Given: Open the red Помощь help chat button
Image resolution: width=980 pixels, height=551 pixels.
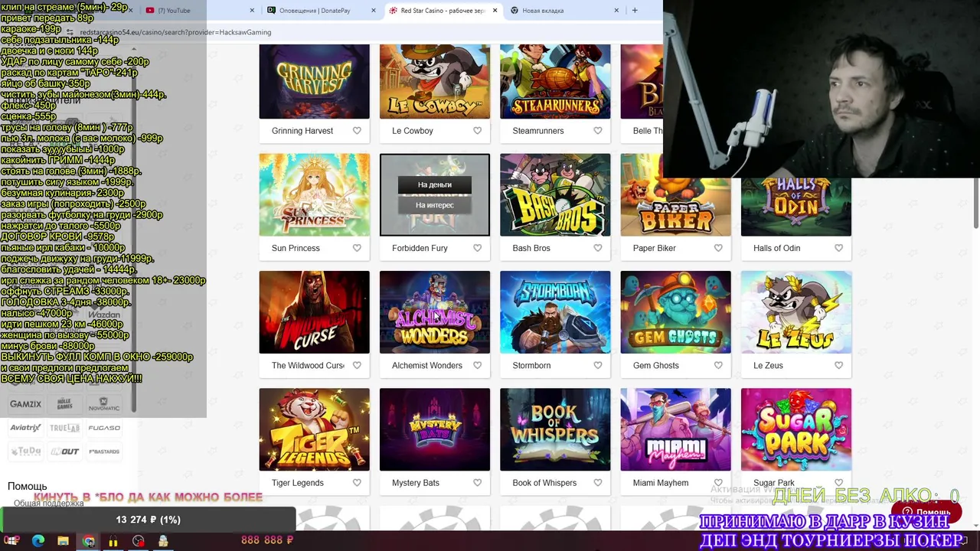Looking at the screenshot, I should tap(926, 512).
